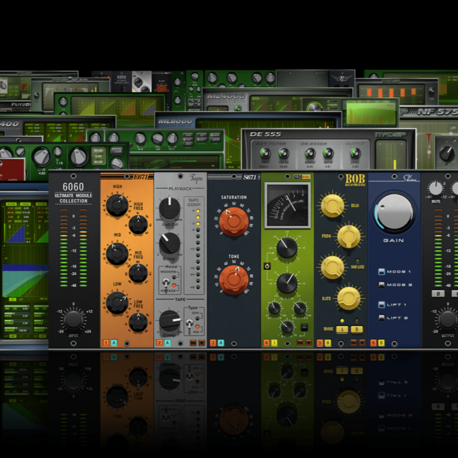The image size is (458, 458).
Task: Click the orange 3 button on S671
Action: pos(213,343)
